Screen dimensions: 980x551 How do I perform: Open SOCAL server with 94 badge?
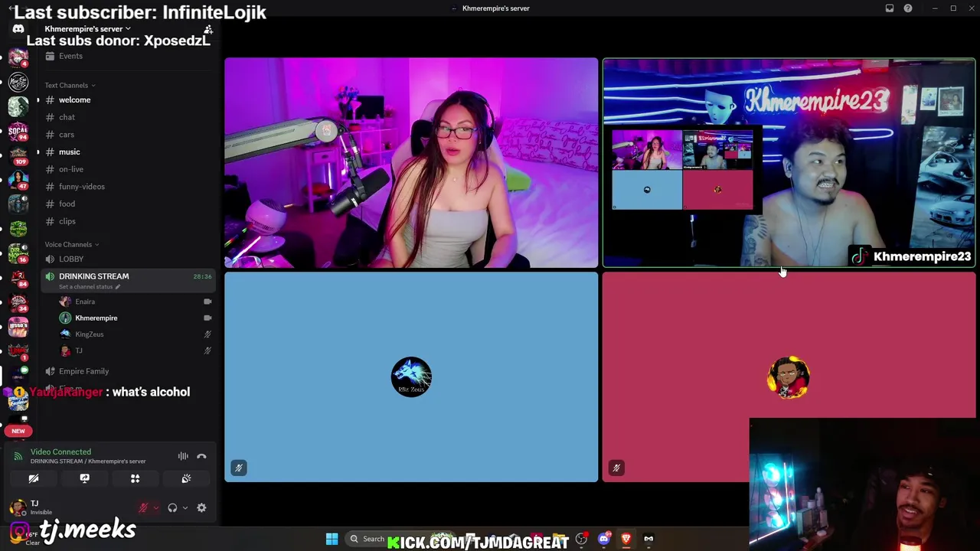[18, 131]
